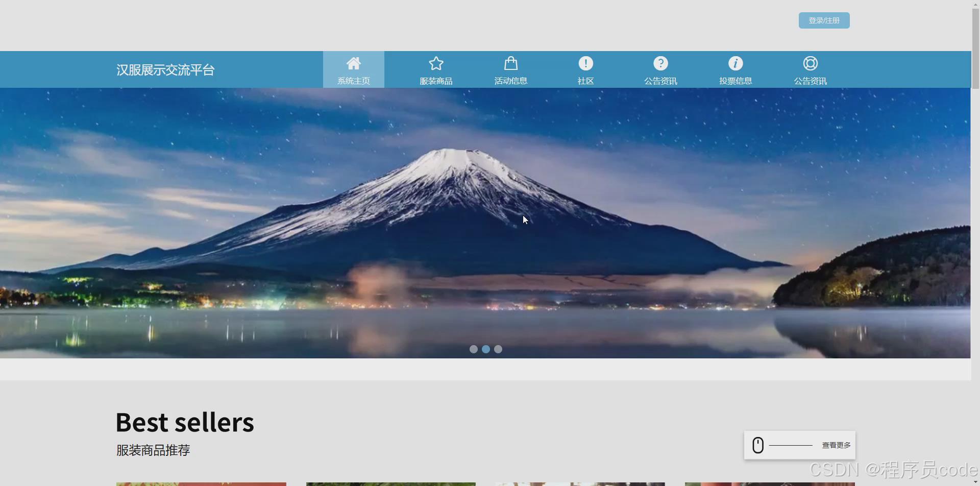The image size is (980, 486).
Task: Open the 系统主页 home tab
Action: [x=353, y=69]
